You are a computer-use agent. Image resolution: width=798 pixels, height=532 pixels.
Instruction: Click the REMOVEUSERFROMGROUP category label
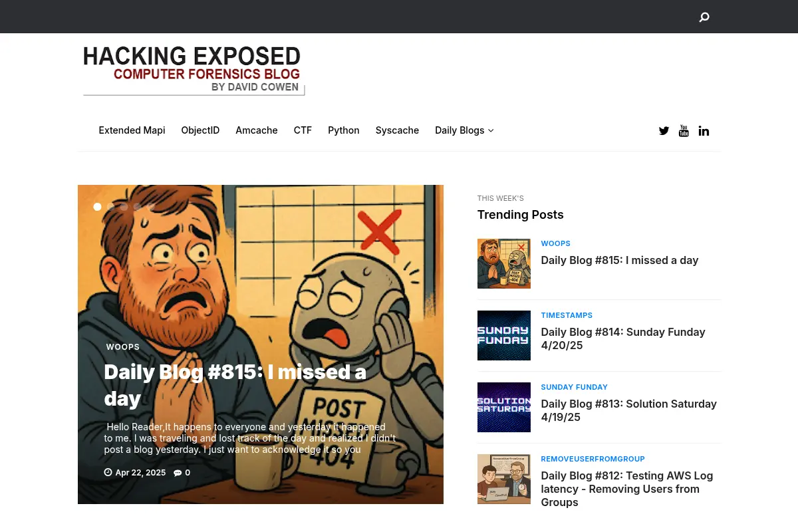click(x=593, y=459)
